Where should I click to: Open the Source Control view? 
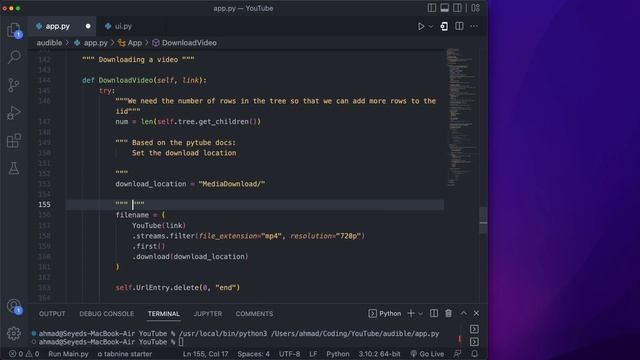pos(14,85)
